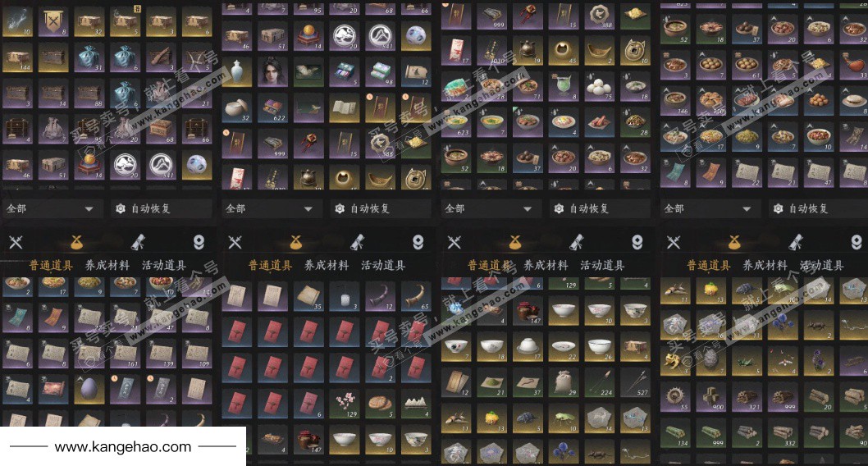Image resolution: width=868 pixels, height=466 pixels.
Task: Open the 全部 dropdown in third panel from left
Action: [x=491, y=208]
